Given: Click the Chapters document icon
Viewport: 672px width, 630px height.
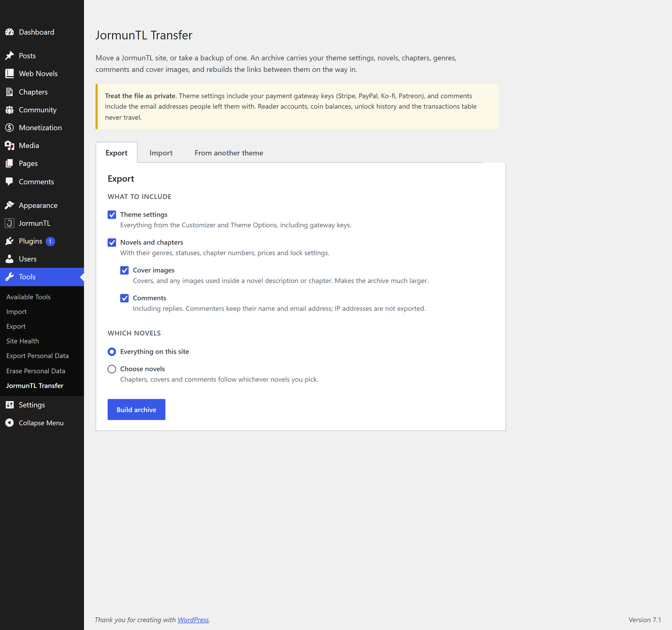Looking at the screenshot, I should [9, 92].
